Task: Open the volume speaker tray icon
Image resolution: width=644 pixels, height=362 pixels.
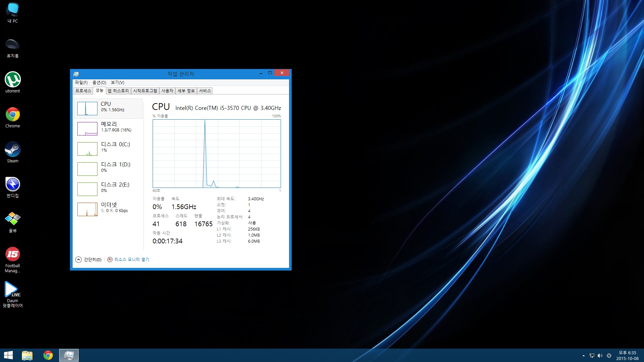Action: [x=600, y=356]
